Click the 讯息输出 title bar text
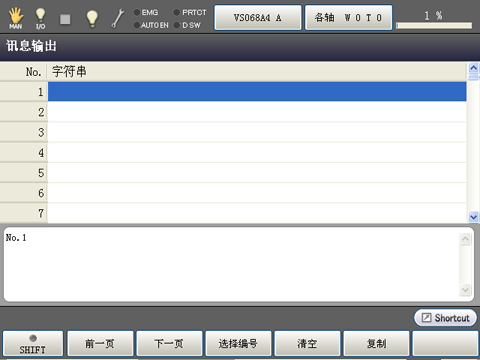This screenshot has width=480, height=360. pyautogui.click(x=31, y=46)
